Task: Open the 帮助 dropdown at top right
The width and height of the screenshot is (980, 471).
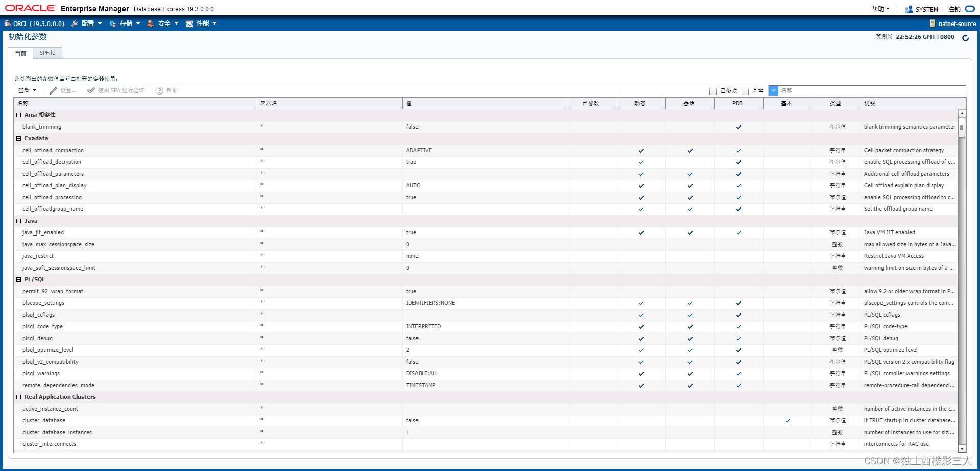Action: point(880,9)
